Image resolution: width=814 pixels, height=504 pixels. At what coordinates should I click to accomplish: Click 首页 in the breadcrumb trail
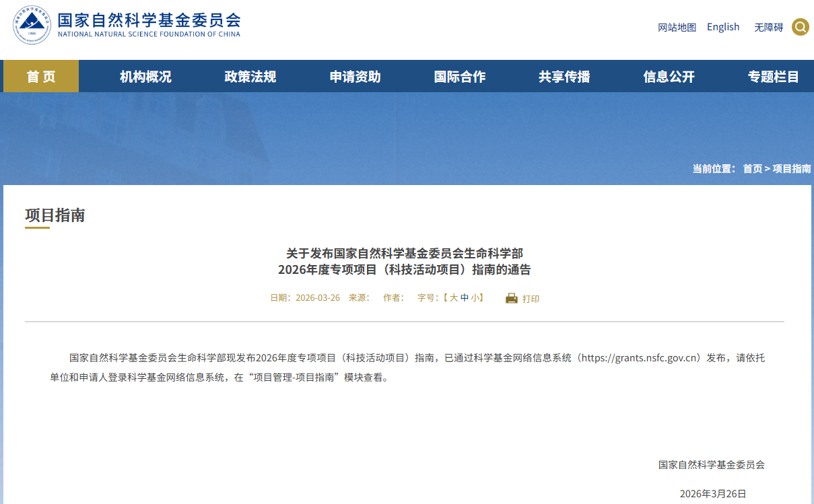pyautogui.click(x=752, y=168)
